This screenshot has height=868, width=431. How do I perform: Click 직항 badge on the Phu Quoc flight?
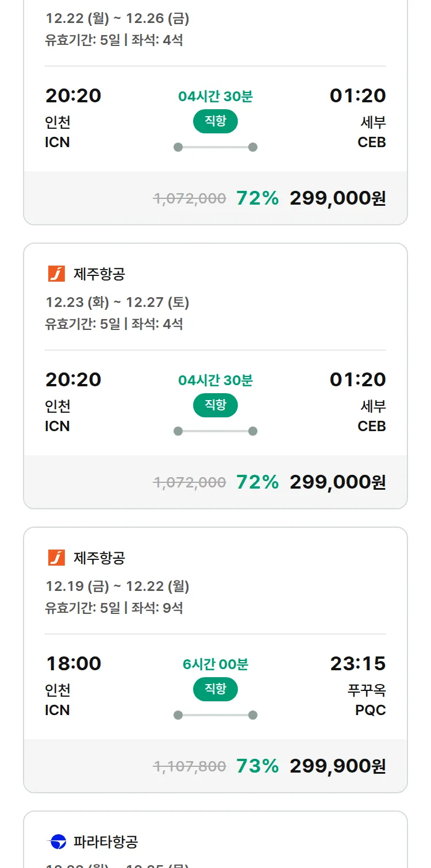[x=215, y=689]
